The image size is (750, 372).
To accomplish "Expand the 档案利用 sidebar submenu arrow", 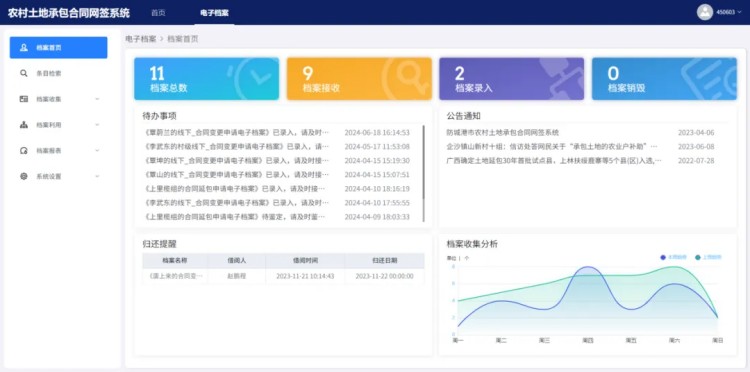I will pos(97,125).
